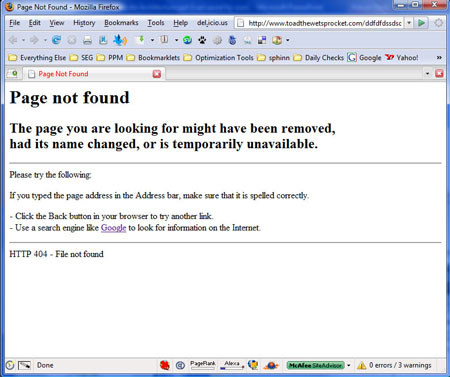The width and height of the screenshot is (450, 377).
Task: Click the Alexa rank indicator in status bar
Action: [232, 365]
